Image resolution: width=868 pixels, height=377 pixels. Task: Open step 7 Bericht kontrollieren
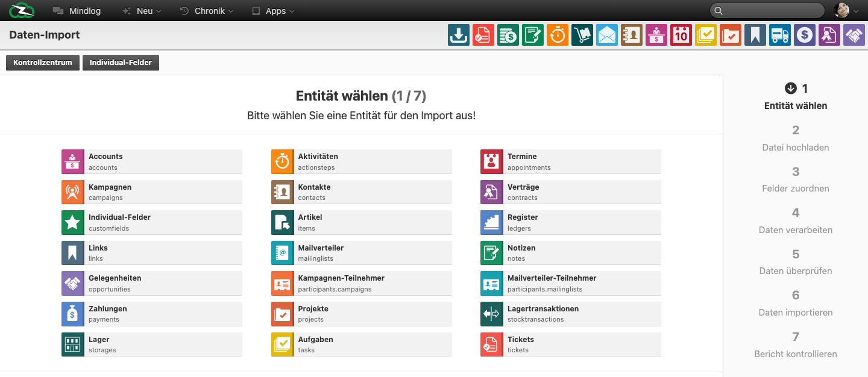tap(796, 344)
